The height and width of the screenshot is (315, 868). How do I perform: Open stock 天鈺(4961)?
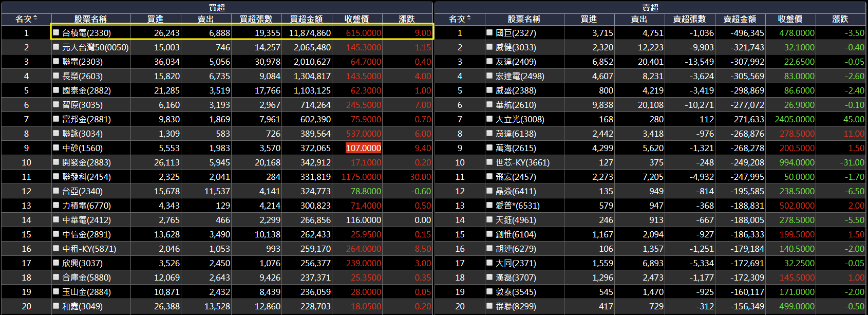click(516, 220)
